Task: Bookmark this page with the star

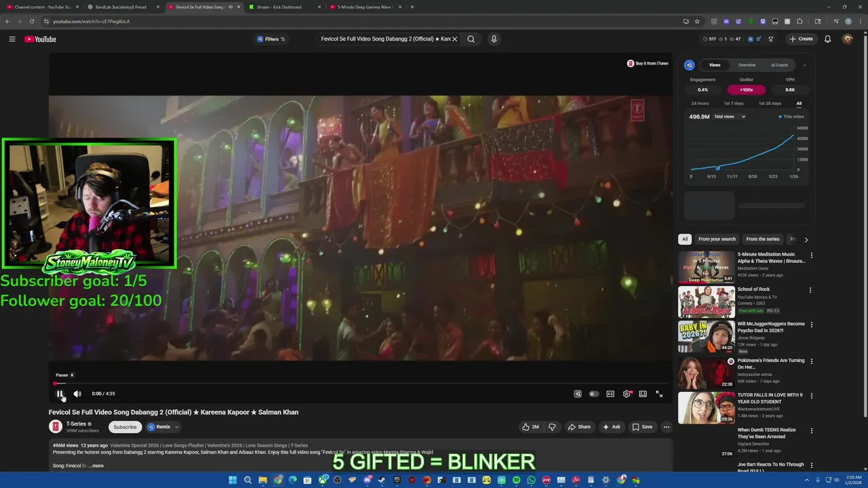Action: pyautogui.click(x=697, y=21)
